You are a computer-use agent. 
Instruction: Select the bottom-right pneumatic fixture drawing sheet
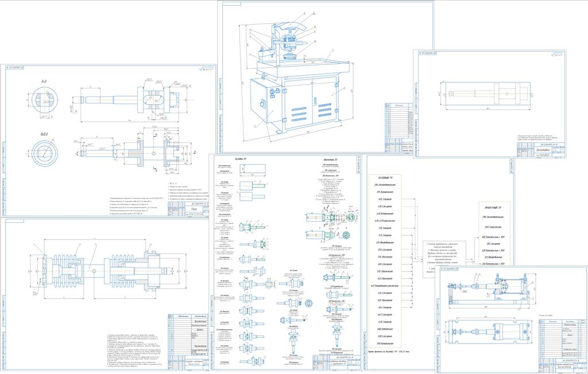(512, 319)
